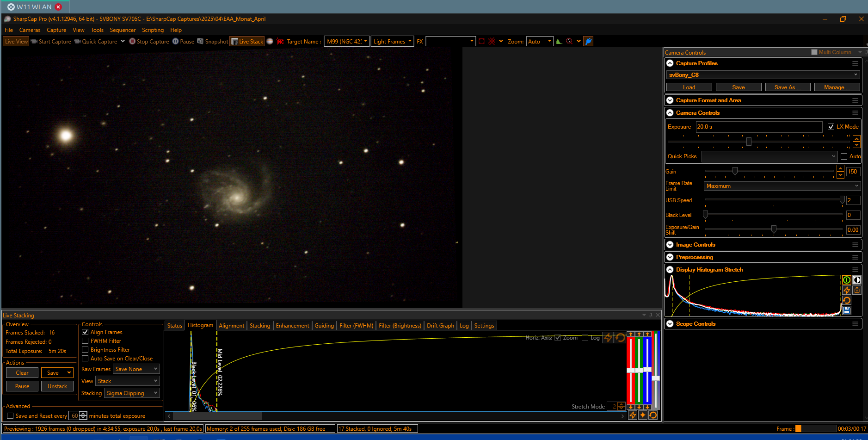Click the Clear stack button
Viewport: 868px width, 440px height.
pos(22,373)
